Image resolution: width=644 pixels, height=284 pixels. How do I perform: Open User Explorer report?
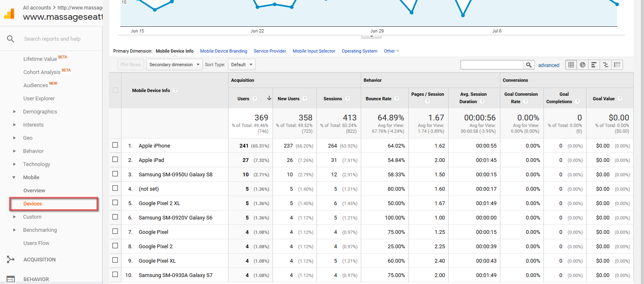pyautogui.click(x=39, y=99)
